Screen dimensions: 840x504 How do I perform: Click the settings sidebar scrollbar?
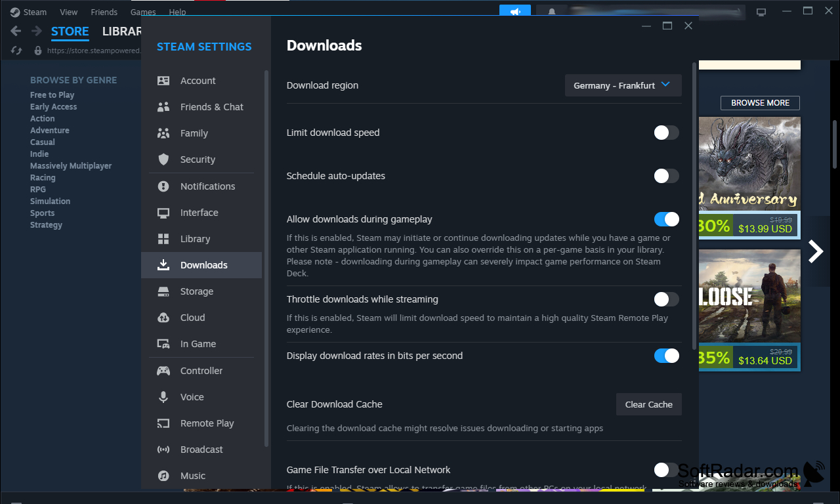pos(266,258)
